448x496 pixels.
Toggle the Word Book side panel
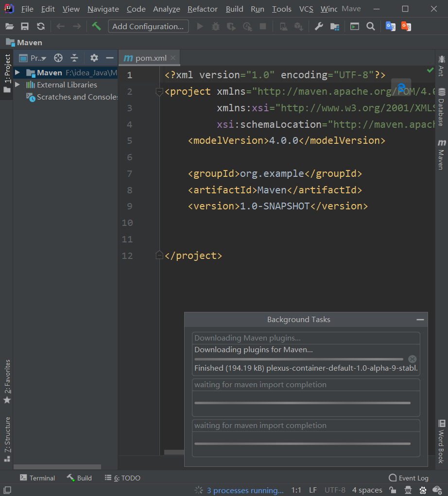coord(442,442)
